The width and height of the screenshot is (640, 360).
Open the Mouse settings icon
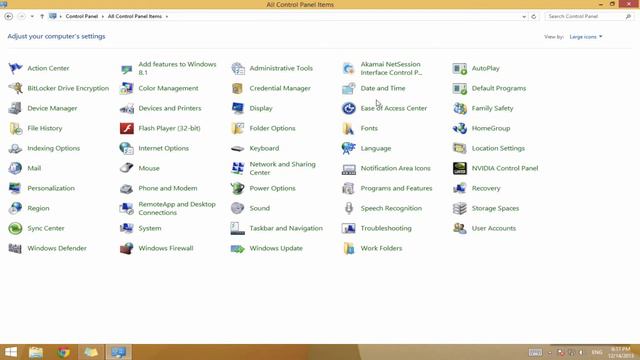(127, 168)
